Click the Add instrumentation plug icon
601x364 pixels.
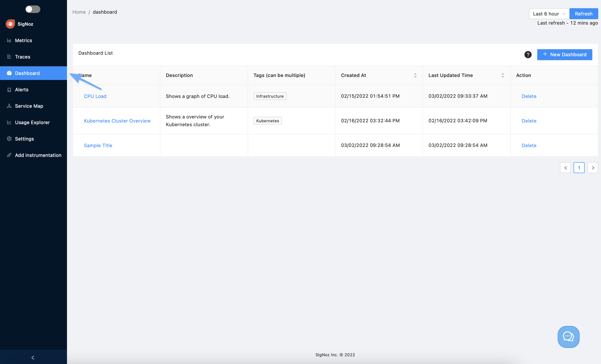(x=9, y=155)
